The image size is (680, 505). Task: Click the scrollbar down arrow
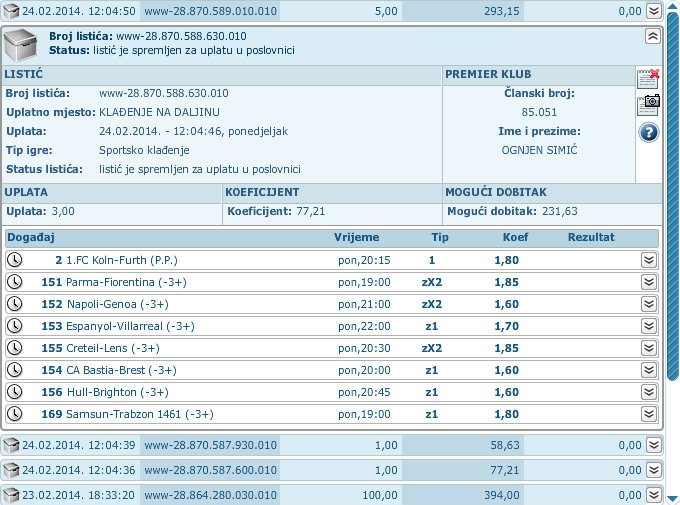(x=673, y=498)
